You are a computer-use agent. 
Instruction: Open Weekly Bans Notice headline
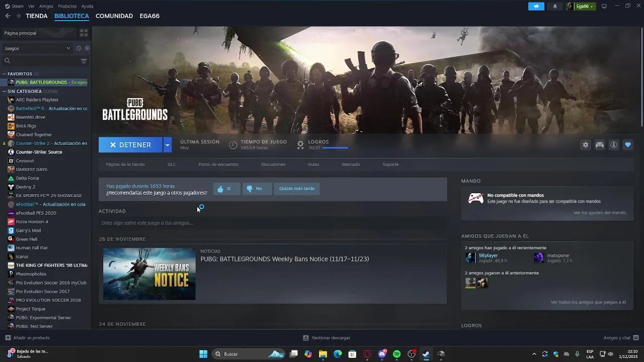click(x=285, y=259)
